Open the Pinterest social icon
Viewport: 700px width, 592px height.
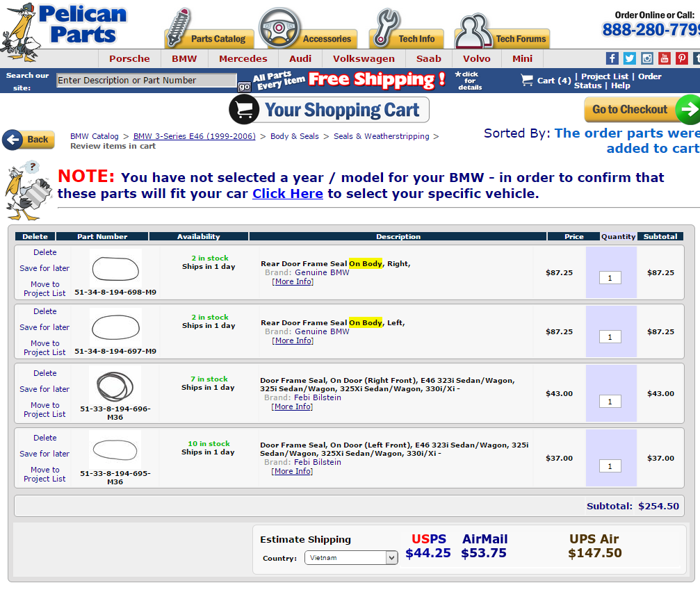click(682, 58)
